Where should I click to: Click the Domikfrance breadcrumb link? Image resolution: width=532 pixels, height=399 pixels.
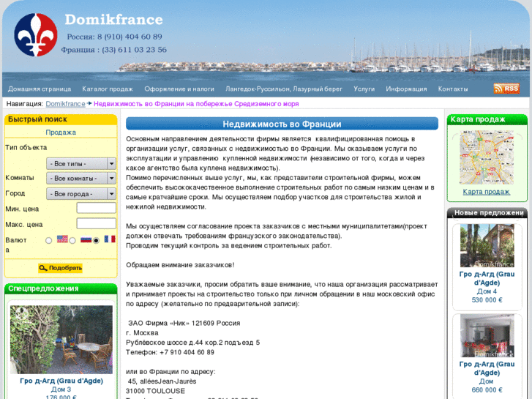[x=65, y=104]
